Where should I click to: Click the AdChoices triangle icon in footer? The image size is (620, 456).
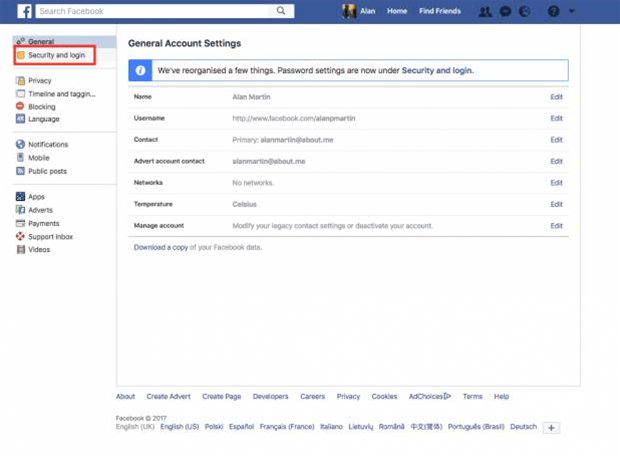coord(447,396)
